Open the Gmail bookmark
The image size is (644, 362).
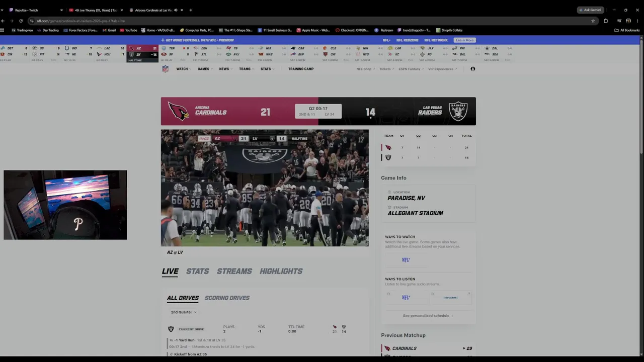(x=109, y=30)
